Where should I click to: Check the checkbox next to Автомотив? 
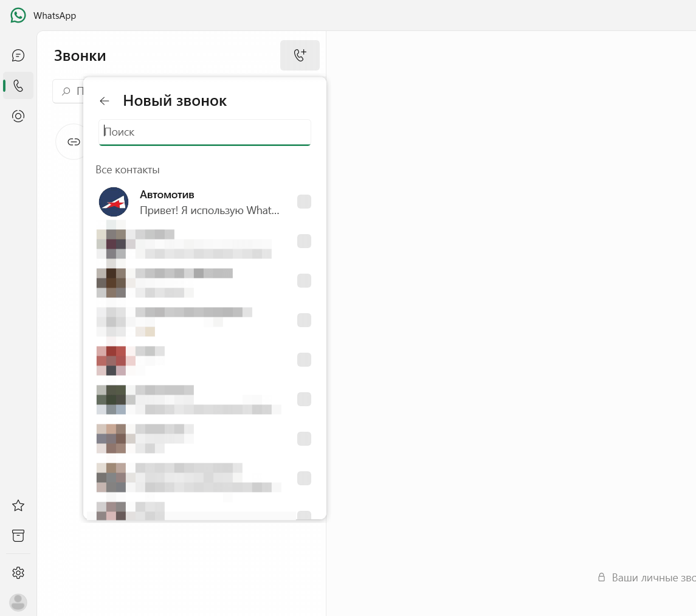click(x=304, y=202)
